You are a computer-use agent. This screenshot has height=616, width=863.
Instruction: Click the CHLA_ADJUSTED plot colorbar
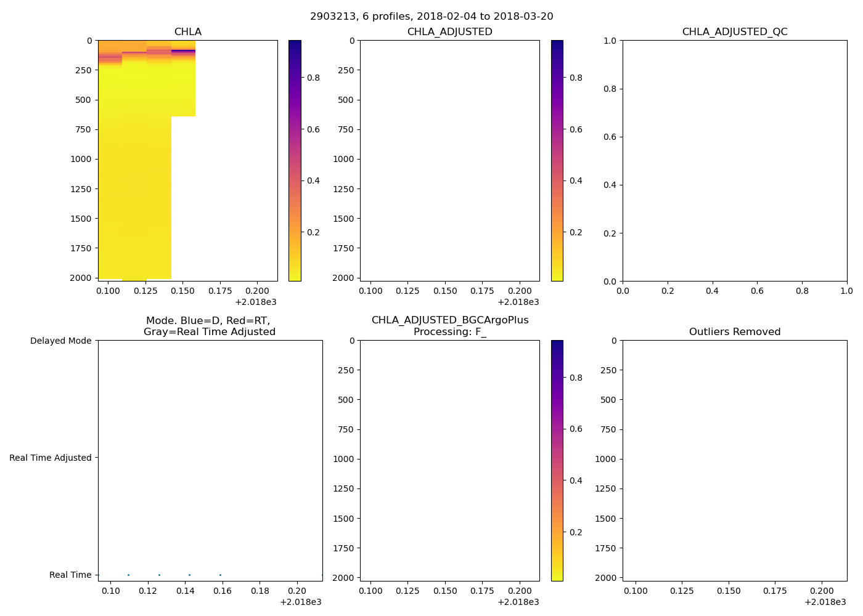(x=557, y=160)
